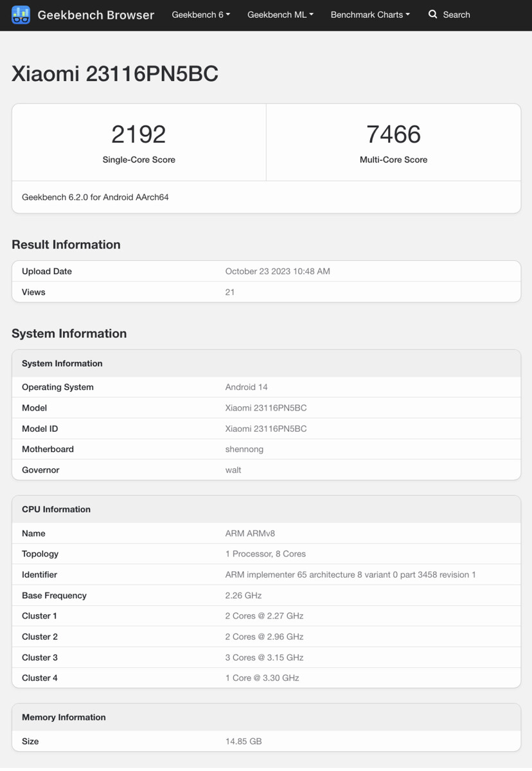Click the Upload Date value
Image resolution: width=532 pixels, height=771 pixels.
pyautogui.click(x=278, y=271)
